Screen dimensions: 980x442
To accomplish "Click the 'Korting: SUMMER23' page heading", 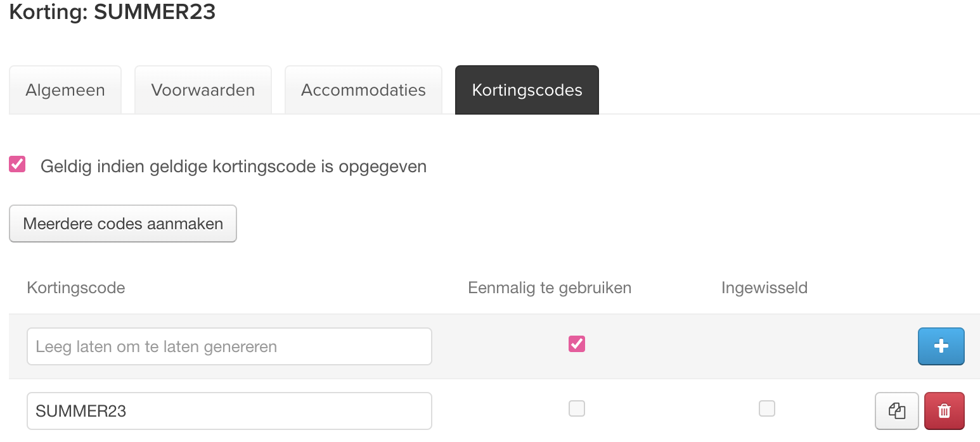I will [112, 12].
